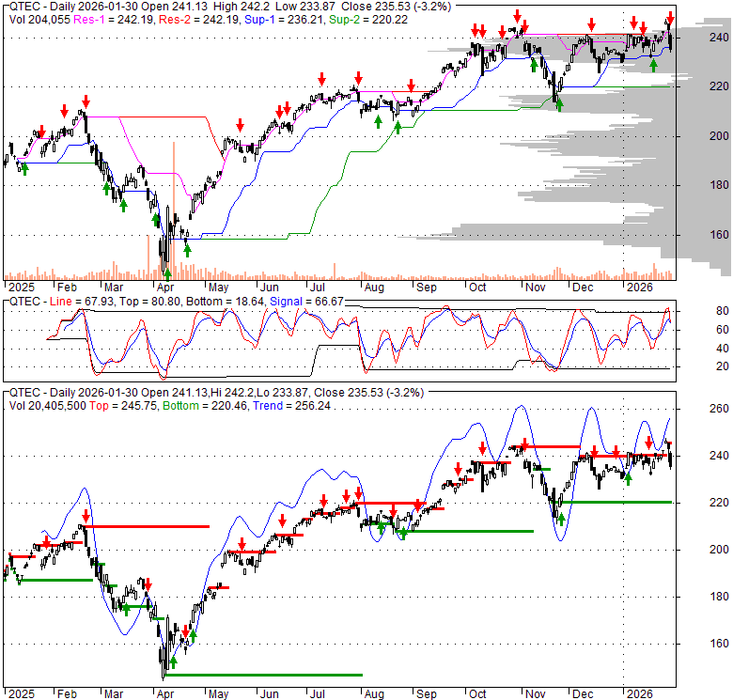Click the 240 price label on the top chart axis

(x=719, y=38)
